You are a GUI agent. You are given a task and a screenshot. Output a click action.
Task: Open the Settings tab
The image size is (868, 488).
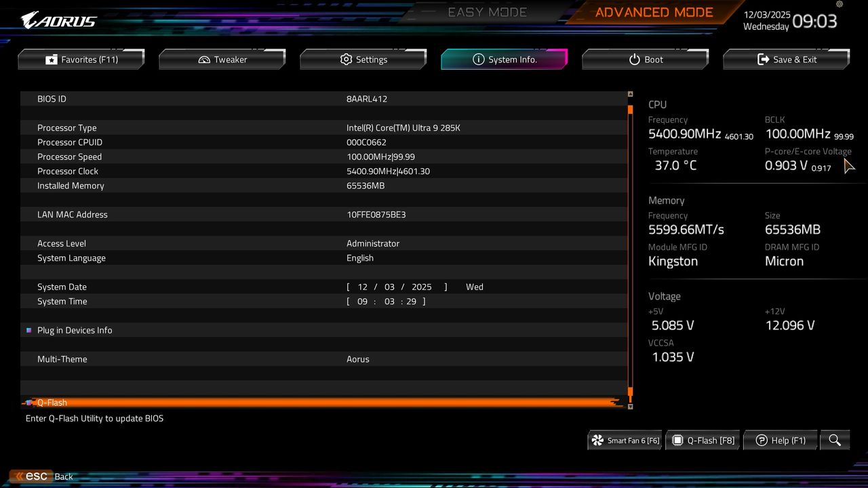click(363, 59)
